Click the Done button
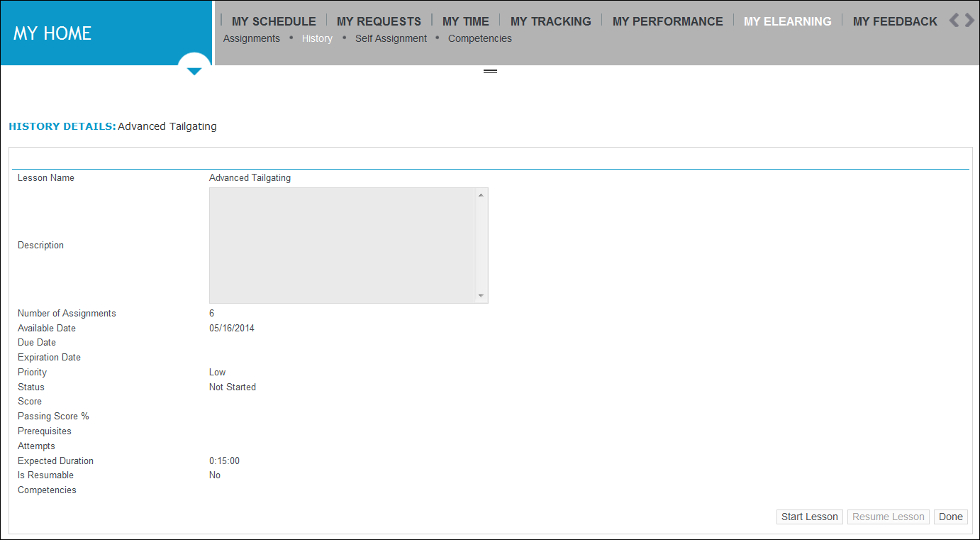 click(x=951, y=517)
